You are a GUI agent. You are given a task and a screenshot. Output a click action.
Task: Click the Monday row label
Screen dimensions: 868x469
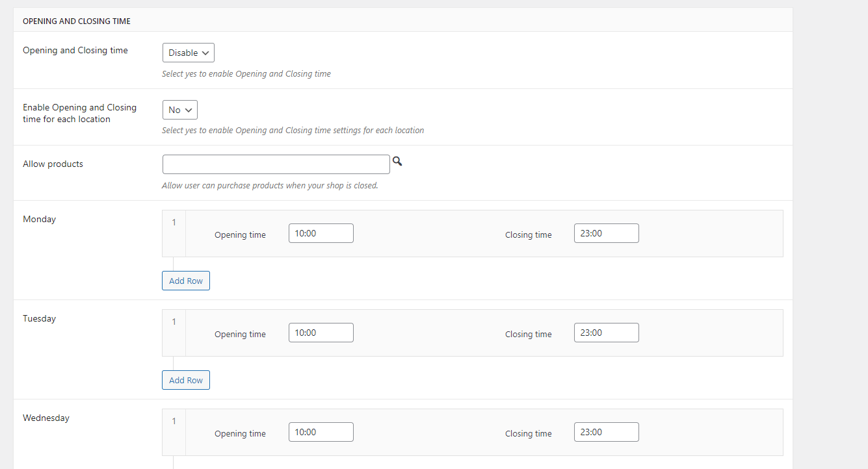[40, 219]
